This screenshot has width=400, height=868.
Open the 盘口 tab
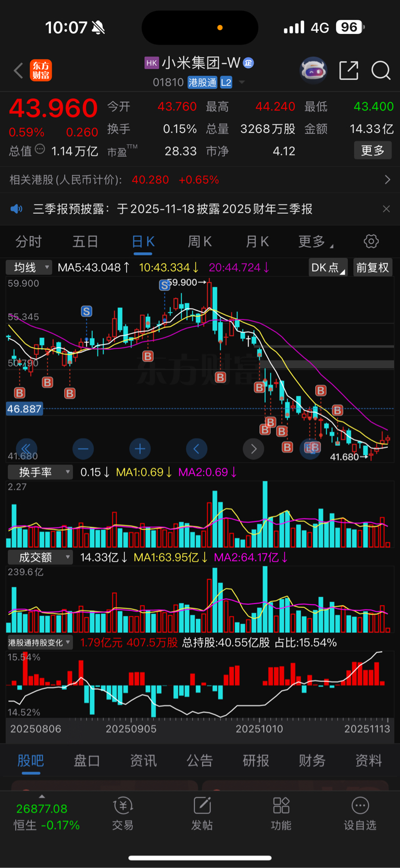[87, 761]
